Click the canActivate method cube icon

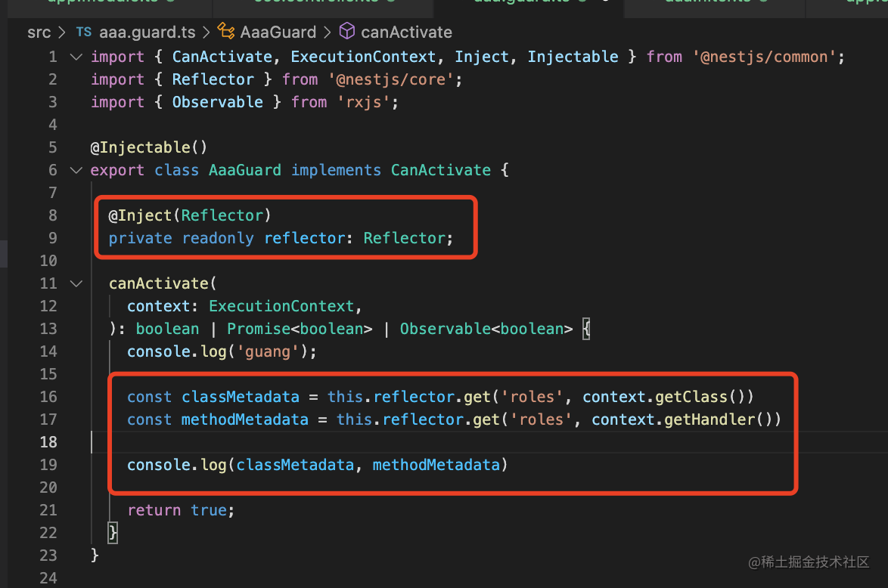(x=347, y=32)
